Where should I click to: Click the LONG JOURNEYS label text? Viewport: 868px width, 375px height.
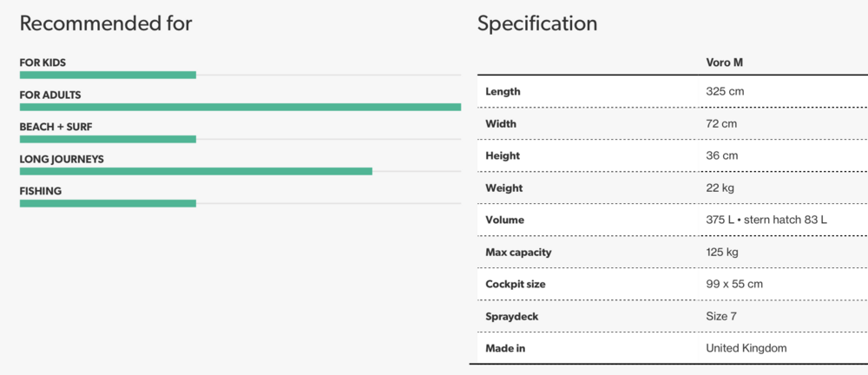(x=62, y=159)
